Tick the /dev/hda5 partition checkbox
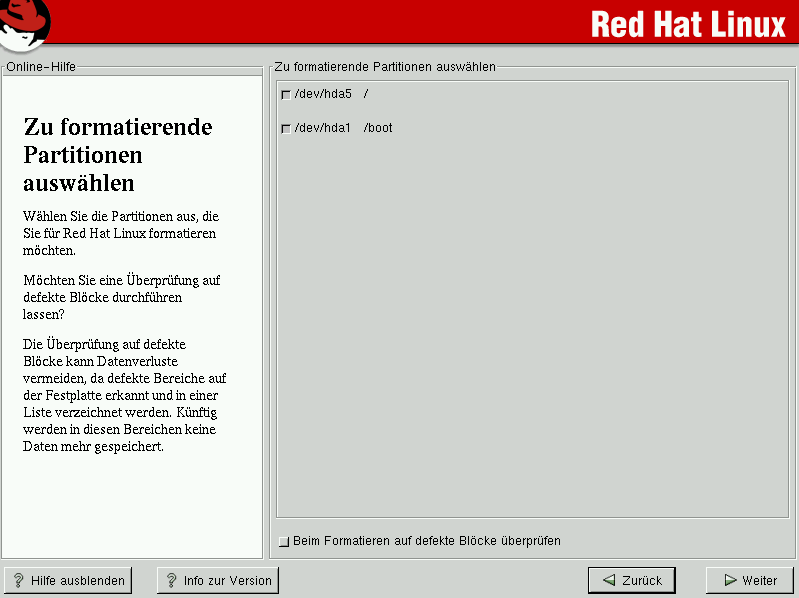The image size is (799, 598). 286,95
